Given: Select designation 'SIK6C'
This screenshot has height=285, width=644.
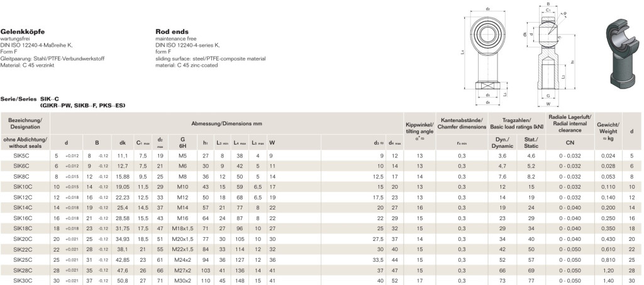Looking at the screenshot, I should (x=22, y=166).
